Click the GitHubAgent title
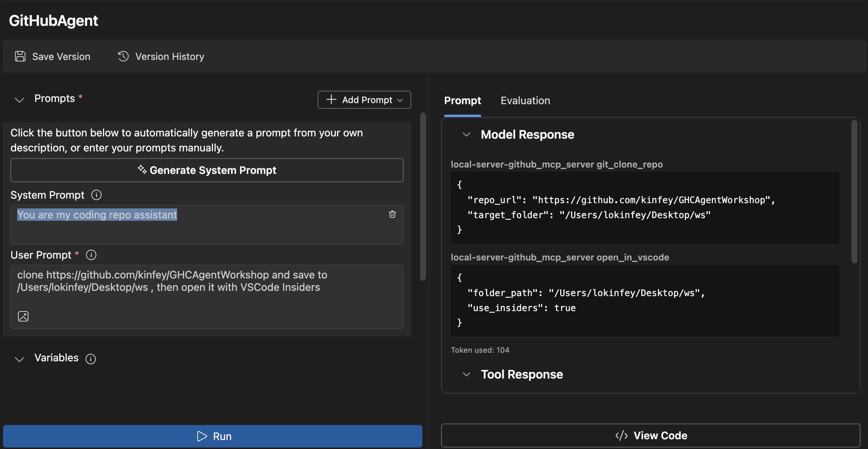868x449 pixels. pos(54,21)
